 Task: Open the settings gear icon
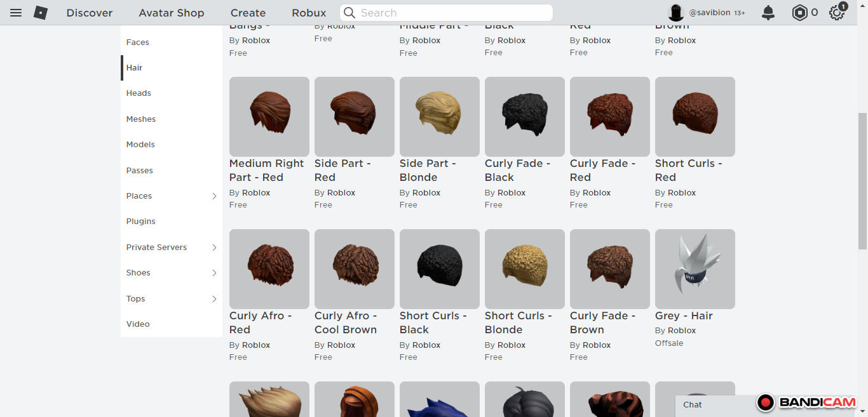pos(837,13)
